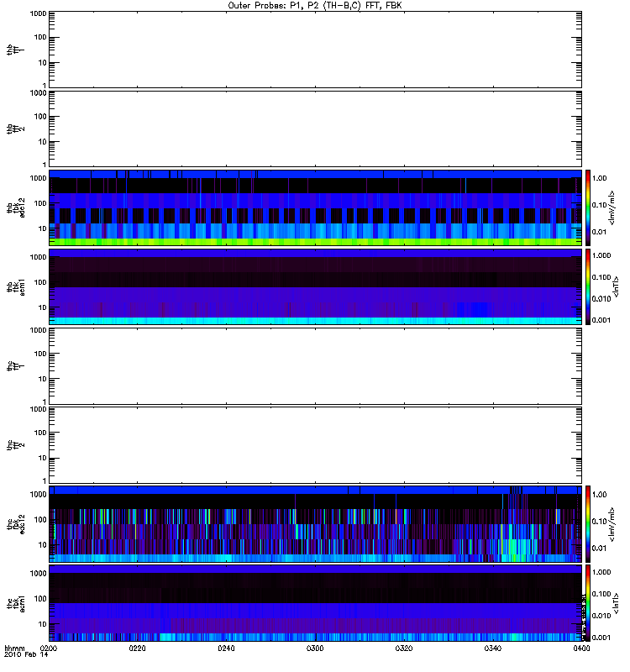
Task: Click the thc fbk scm1 spectrogram panel
Action: pos(315,603)
